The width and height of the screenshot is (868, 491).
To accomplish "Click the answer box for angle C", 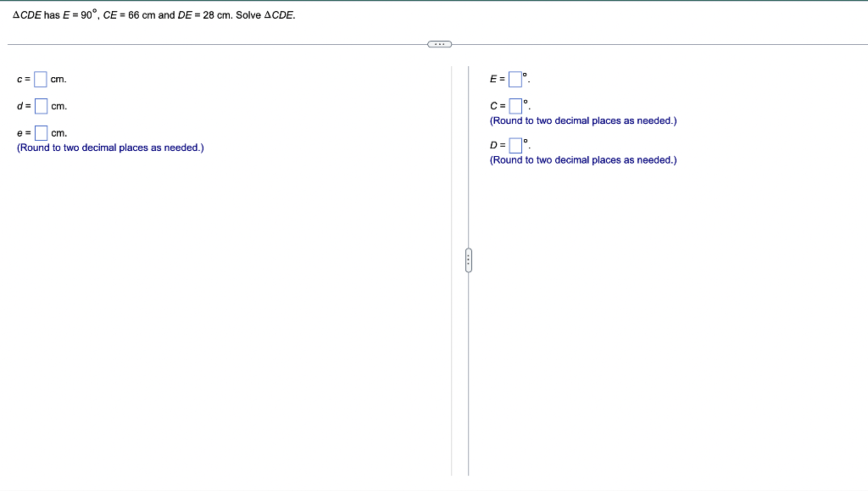I will (515, 105).
